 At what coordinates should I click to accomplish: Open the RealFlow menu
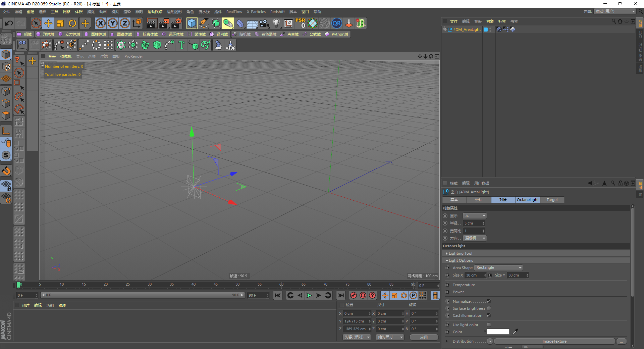coord(234,12)
